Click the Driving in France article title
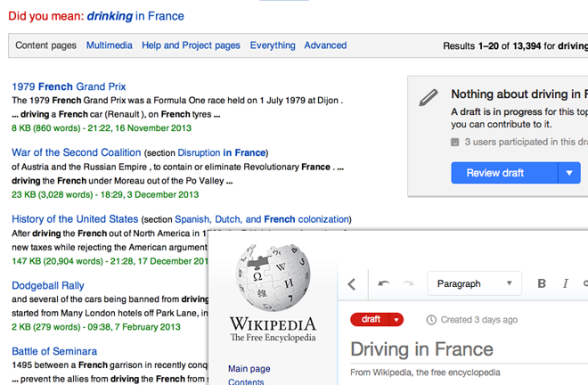Viewport: 588px width, 385px height. 421,349
